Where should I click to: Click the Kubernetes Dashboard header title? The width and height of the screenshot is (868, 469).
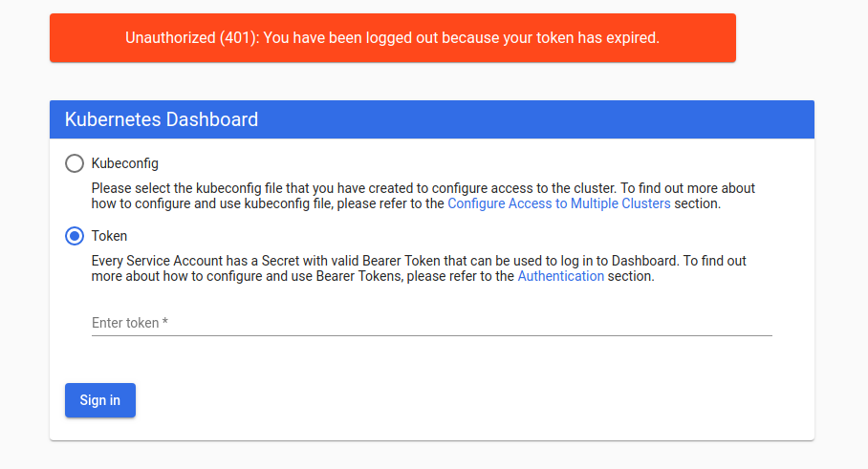click(162, 119)
